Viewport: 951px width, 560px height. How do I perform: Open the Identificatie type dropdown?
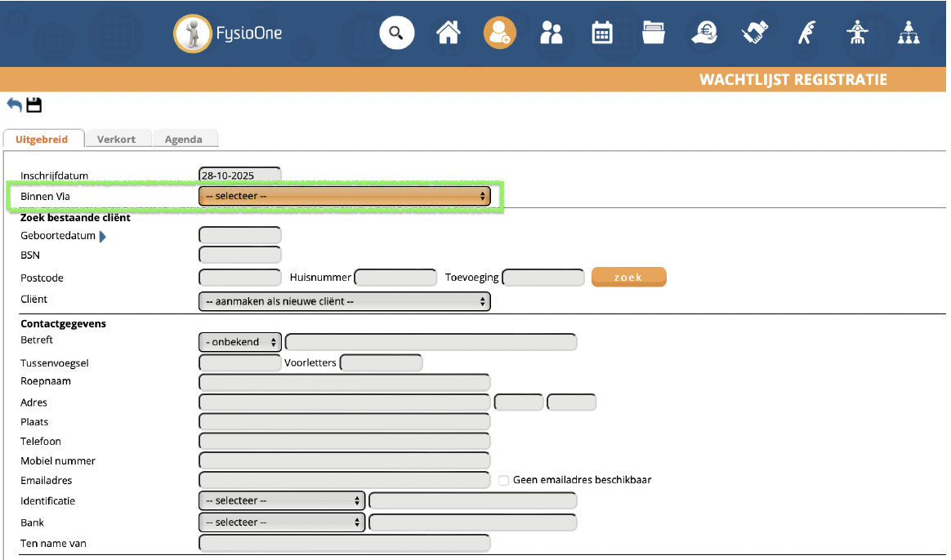[281, 500]
